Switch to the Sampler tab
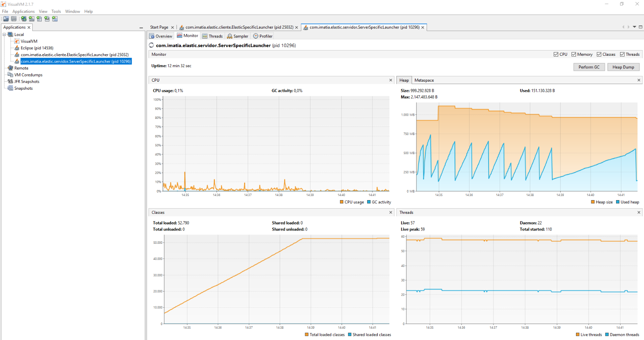644x340 pixels. pos(238,36)
